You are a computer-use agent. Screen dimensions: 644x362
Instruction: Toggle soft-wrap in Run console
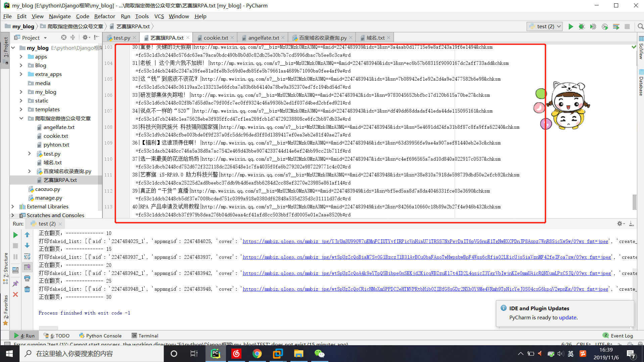tap(27, 256)
